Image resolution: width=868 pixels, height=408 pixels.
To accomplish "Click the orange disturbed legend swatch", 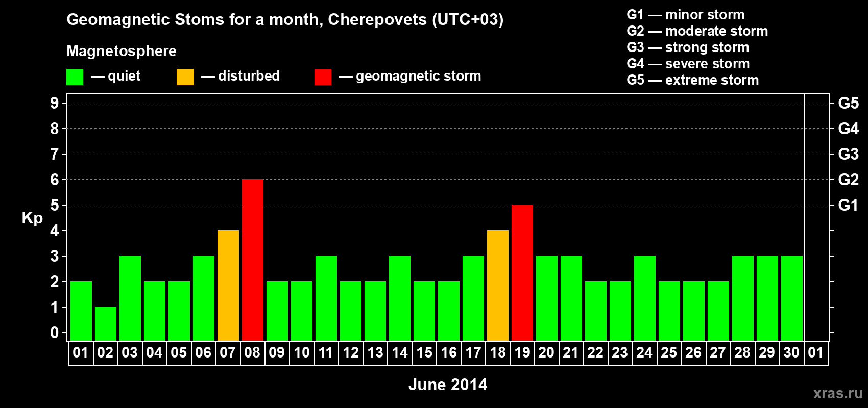I will (185, 77).
